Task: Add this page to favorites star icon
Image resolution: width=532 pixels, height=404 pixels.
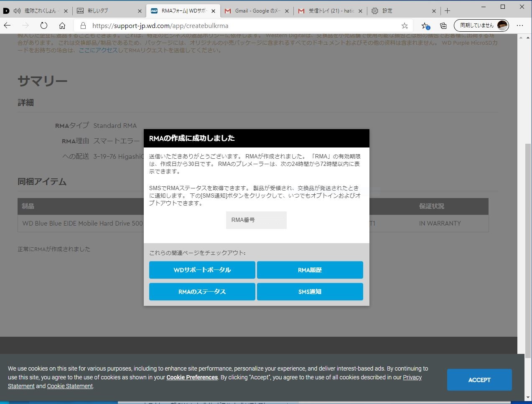Action: click(x=405, y=25)
